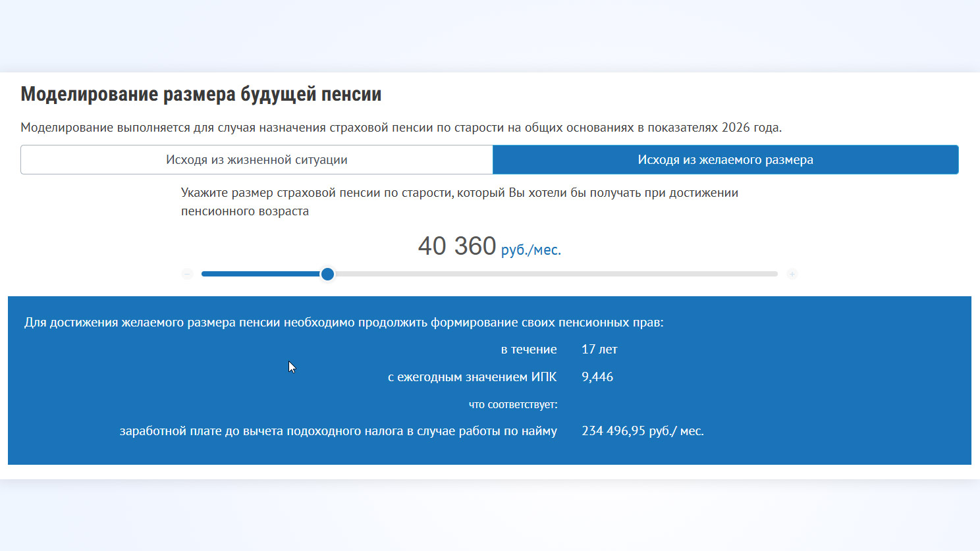Click the 'Моделирование размера будущей пенсии' heading
980x551 pixels.
(201, 94)
